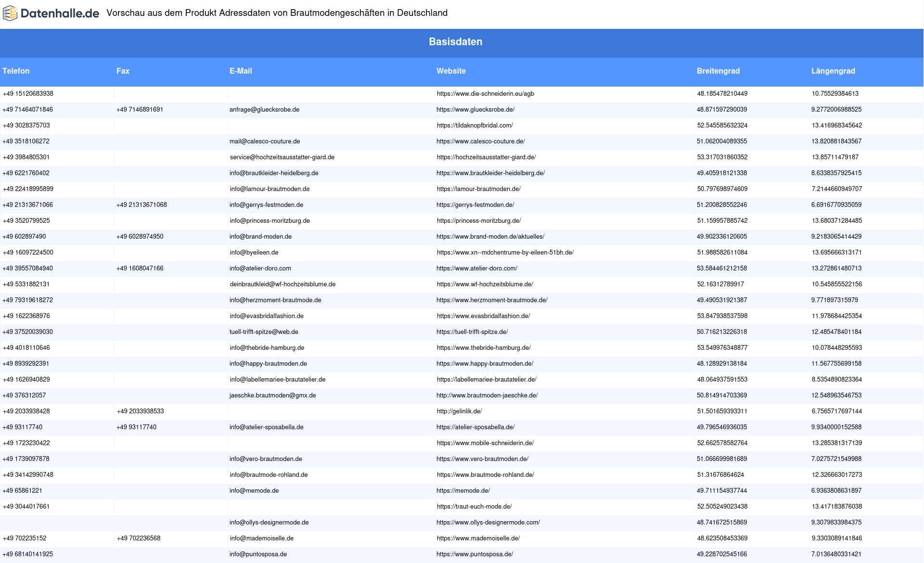
Task: Select the Fax column header
Action: (x=123, y=71)
